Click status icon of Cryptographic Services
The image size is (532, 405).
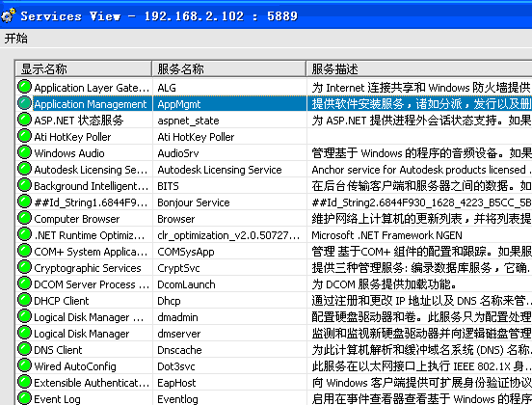coord(24,267)
